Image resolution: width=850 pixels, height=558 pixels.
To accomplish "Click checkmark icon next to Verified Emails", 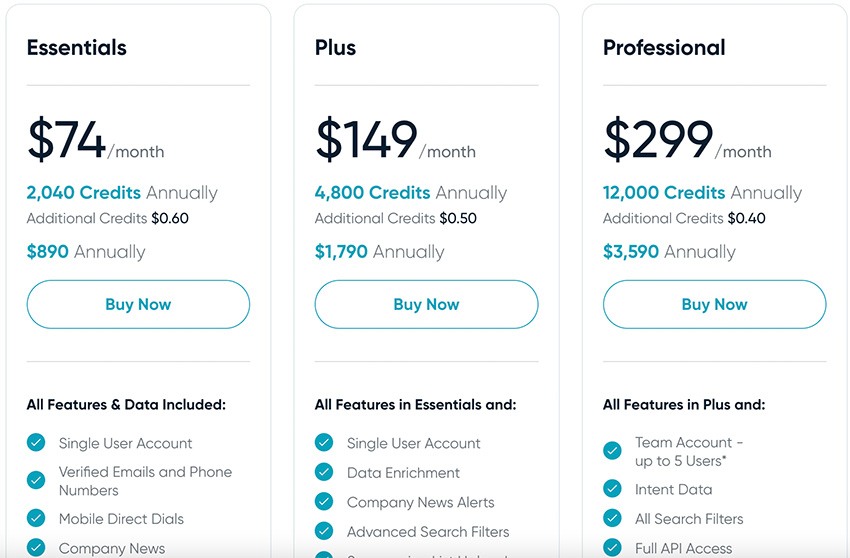I will 36,480.
